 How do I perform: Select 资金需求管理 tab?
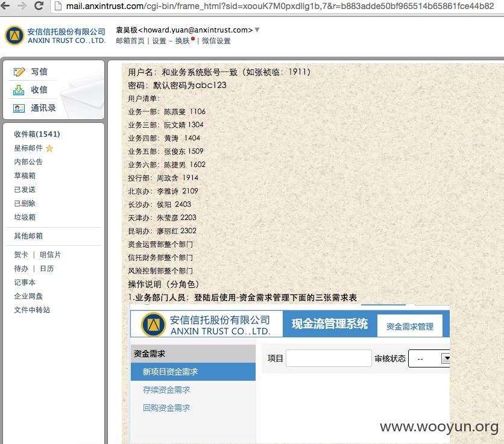410,327
